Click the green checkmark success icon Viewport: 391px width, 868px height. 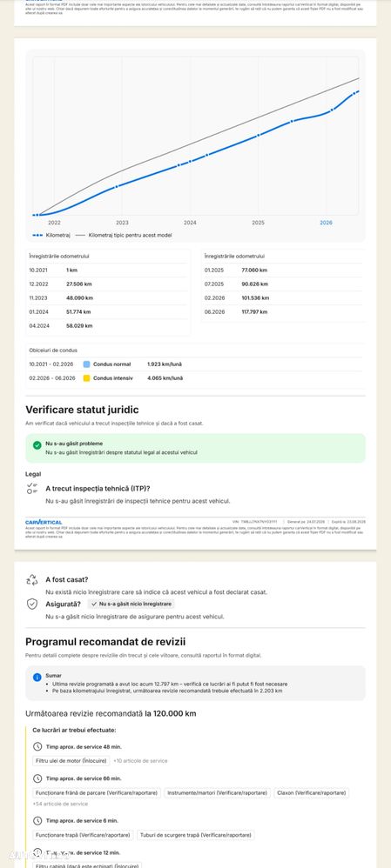37,445
